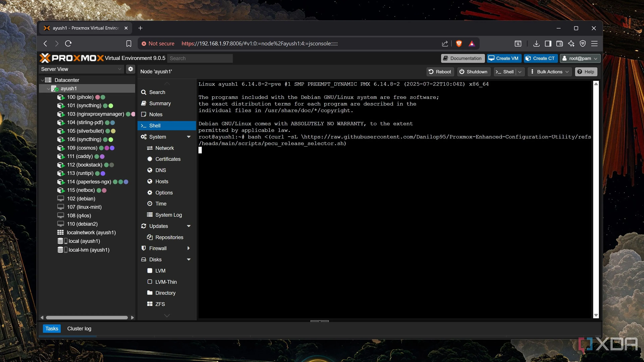Click the pihole container 100 icon
Image resolution: width=644 pixels, height=362 pixels.
click(61, 97)
